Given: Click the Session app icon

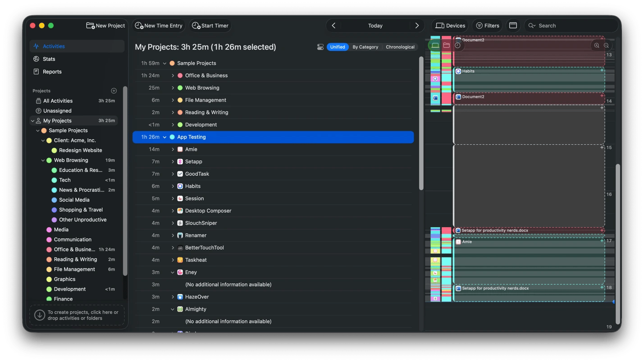Looking at the screenshot, I should pos(180,198).
